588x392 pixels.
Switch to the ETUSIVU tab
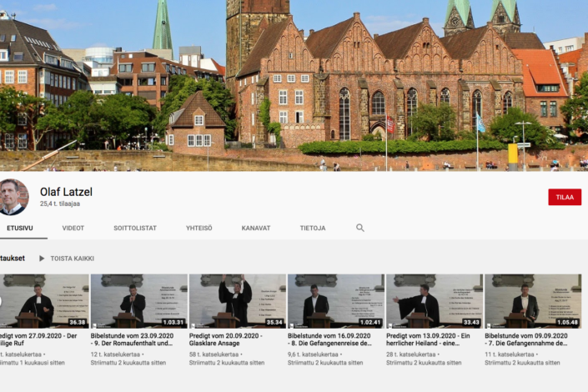point(20,228)
